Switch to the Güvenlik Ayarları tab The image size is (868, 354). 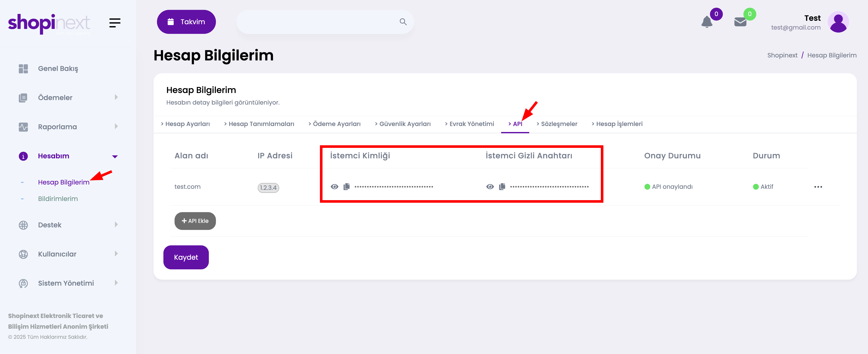coord(403,124)
